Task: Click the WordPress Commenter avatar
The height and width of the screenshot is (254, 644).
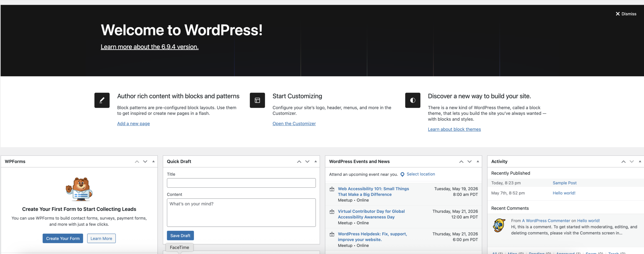Action: point(499,225)
